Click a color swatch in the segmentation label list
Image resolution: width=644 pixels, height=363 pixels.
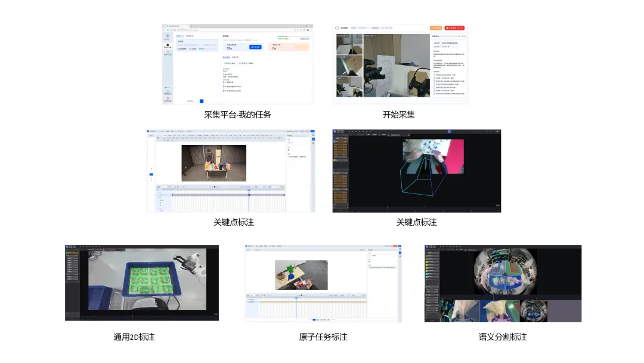(426, 253)
